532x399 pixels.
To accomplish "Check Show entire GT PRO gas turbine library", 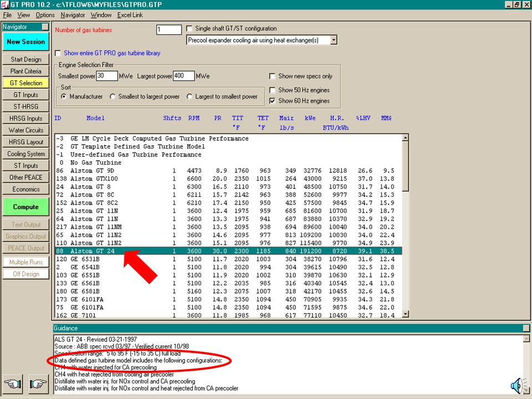I will [58, 53].
